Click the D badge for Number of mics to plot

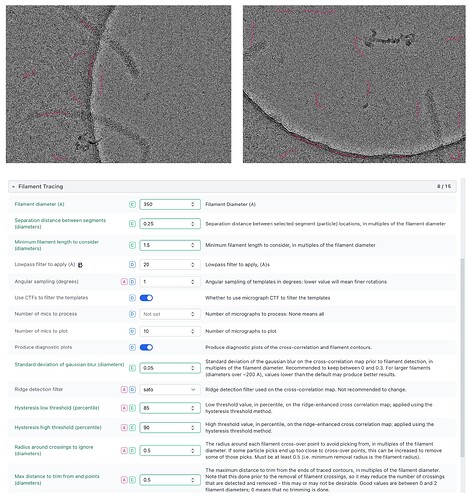click(132, 331)
